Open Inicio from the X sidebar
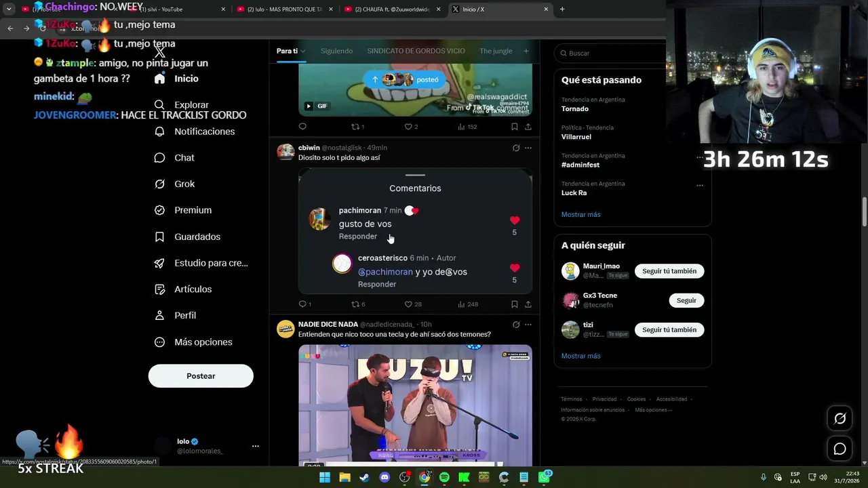The image size is (868, 488). [x=176, y=79]
